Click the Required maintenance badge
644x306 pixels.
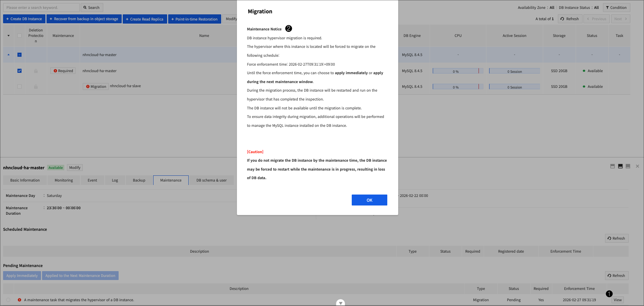tap(63, 71)
